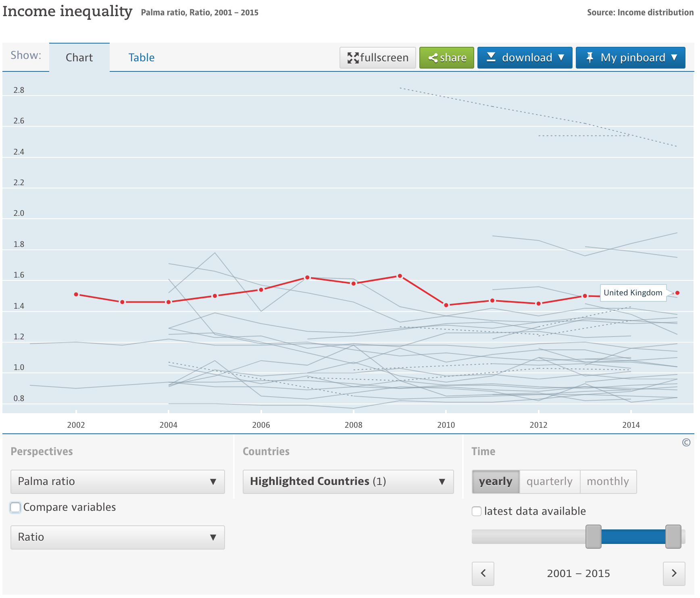The width and height of the screenshot is (700, 598).
Task: Expand the Highlighted Countries dropdown
Action: pyautogui.click(x=348, y=482)
